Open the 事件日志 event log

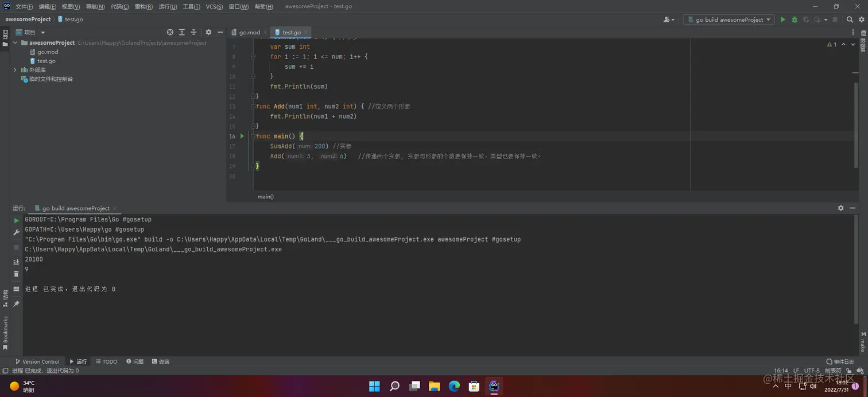click(840, 361)
